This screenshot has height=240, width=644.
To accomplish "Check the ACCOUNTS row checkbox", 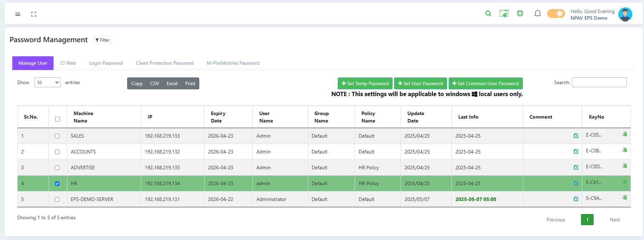I will (57, 152).
